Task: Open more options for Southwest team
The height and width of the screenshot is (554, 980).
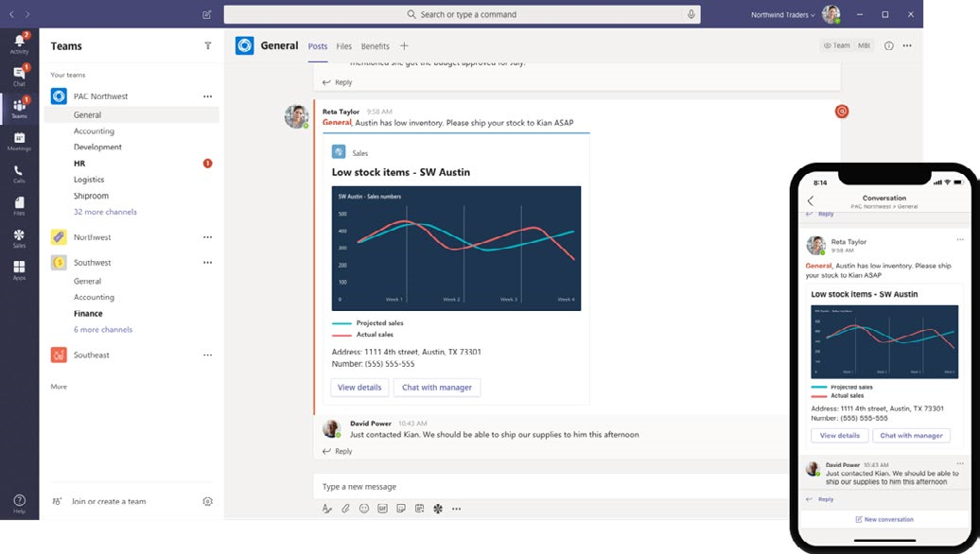Action: (x=207, y=262)
